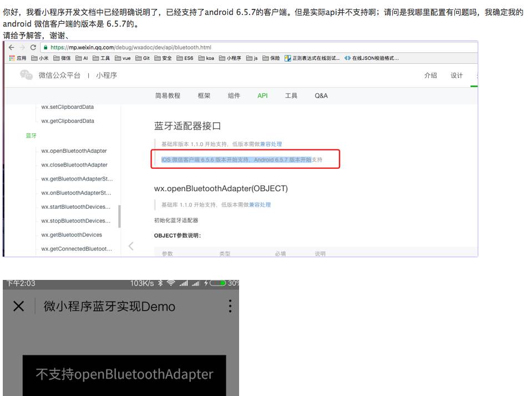This screenshot has height=396, width=532.
Task: Reload the page with the refresh icon
Action: click(33, 47)
